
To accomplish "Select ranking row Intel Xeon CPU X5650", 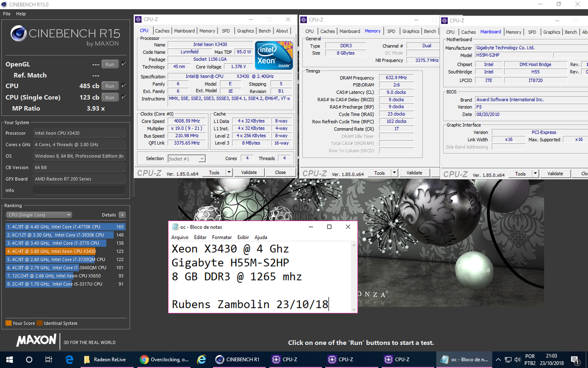I will point(65,276).
